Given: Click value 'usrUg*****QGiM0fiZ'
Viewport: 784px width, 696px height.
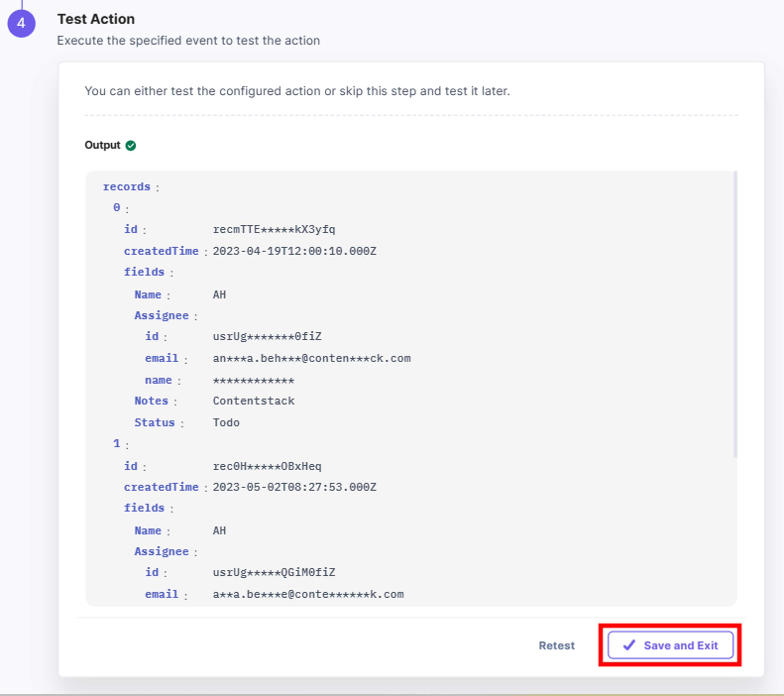Looking at the screenshot, I should 274,572.
